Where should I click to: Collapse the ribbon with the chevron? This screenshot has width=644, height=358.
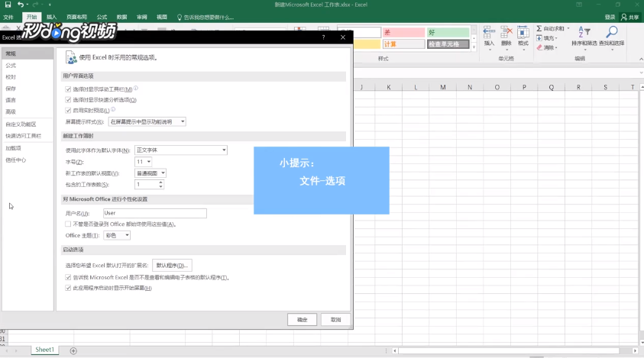pyautogui.click(x=641, y=59)
